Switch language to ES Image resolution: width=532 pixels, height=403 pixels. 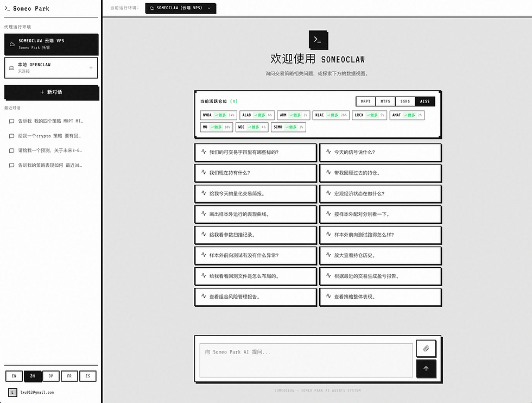coord(88,376)
